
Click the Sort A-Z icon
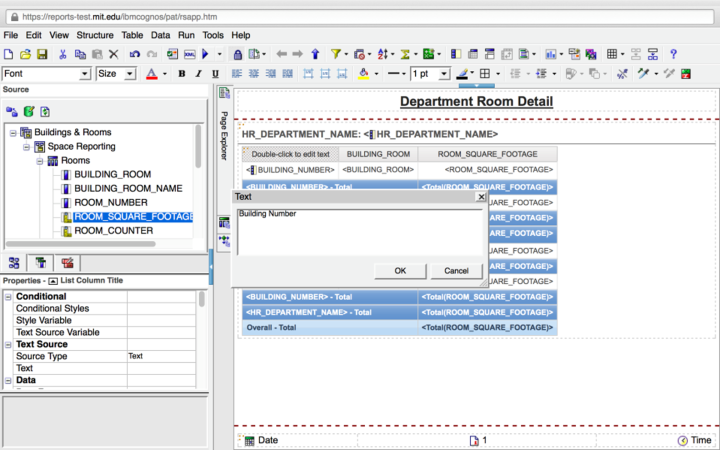383,54
